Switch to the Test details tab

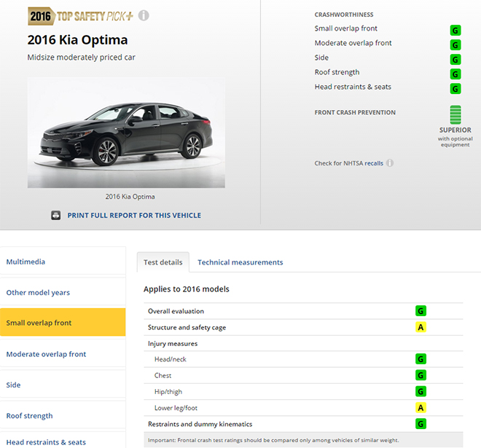point(163,262)
